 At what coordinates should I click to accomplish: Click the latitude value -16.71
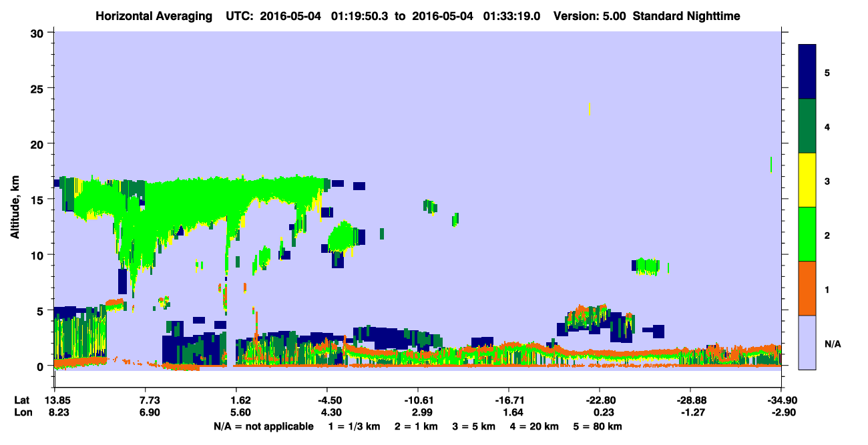tap(508, 400)
